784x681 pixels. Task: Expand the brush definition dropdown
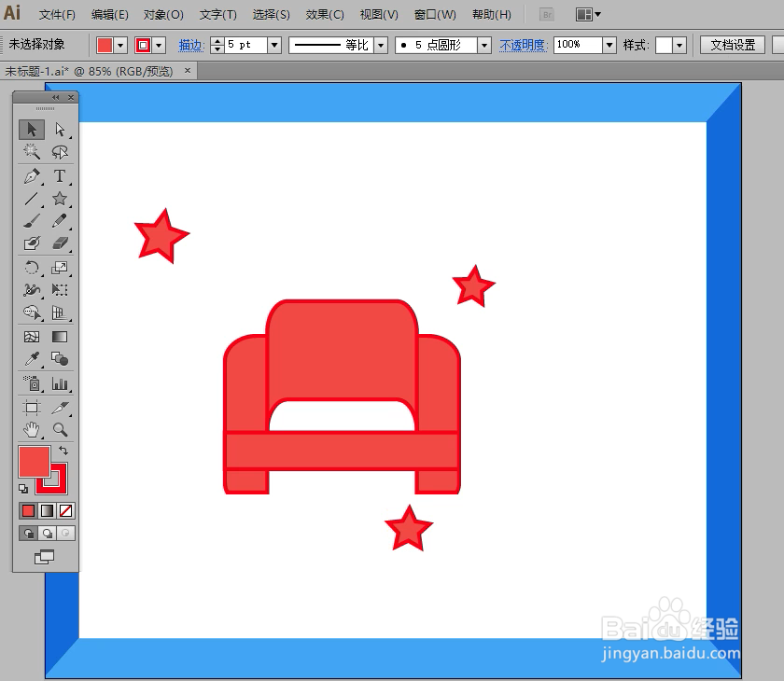click(484, 46)
